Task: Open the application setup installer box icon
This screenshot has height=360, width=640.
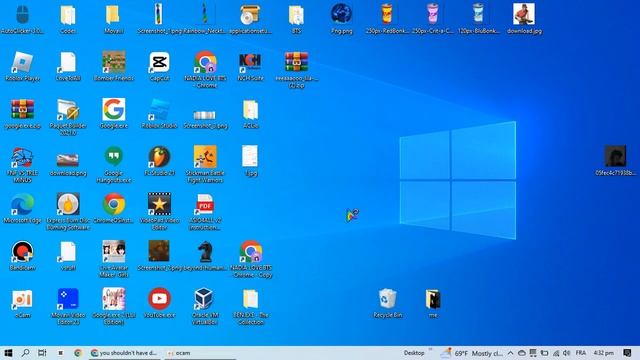Action: (250, 19)
